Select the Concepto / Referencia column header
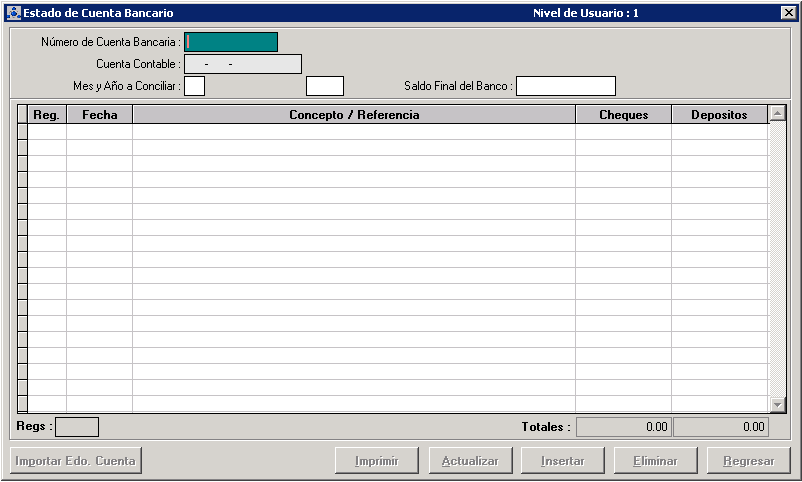This screenshot has width=802, height=482. (x=354, y=115)
